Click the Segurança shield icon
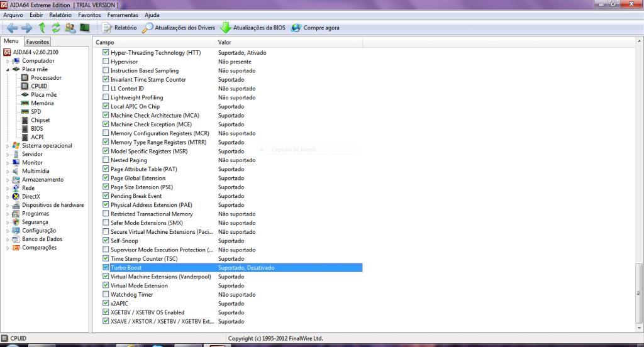This screenshot has height=347, width=644. (x=16, y=222)
